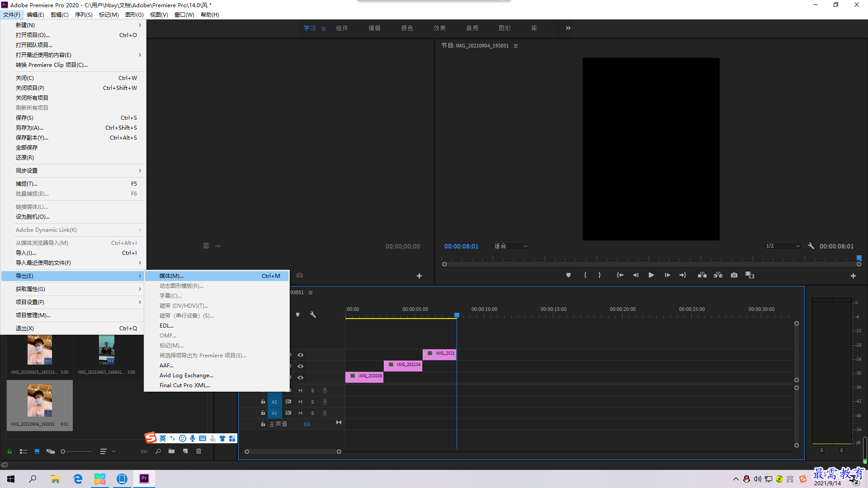868x488 pixels.
Task: Open the Program monitor panel menu
Action: coord(516,46)
